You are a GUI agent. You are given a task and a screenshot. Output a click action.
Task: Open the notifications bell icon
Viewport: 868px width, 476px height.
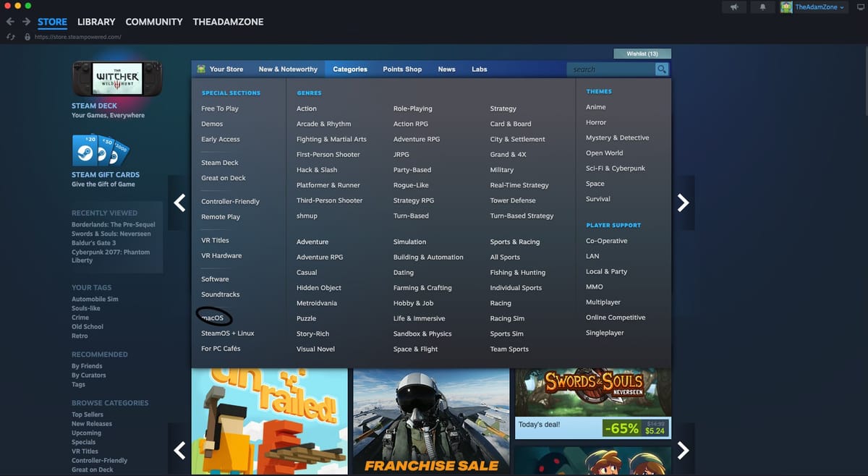(762, 7)
